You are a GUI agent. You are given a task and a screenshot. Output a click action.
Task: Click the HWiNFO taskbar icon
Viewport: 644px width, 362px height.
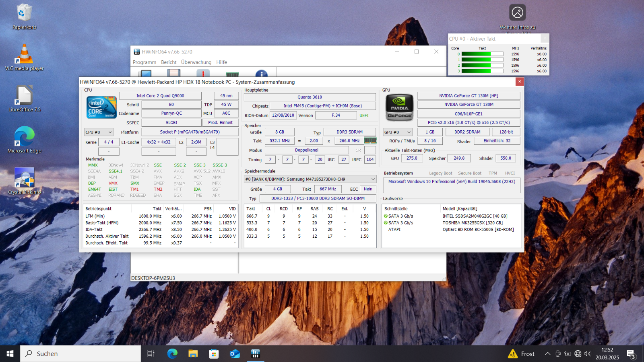(x=255, y=354)
